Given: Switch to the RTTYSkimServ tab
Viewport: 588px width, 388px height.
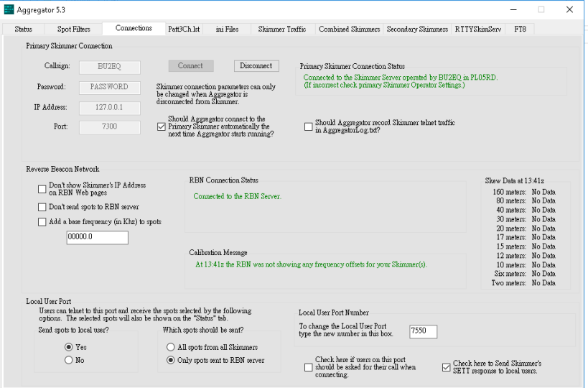Looking at the screenshot, I should [477, 29].
